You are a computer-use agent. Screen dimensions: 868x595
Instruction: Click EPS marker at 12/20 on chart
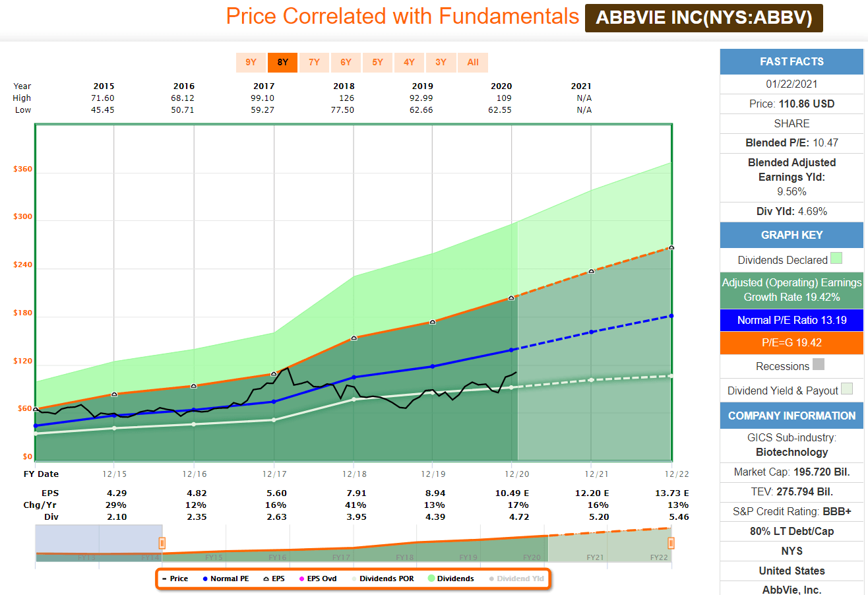pos(512,298)
